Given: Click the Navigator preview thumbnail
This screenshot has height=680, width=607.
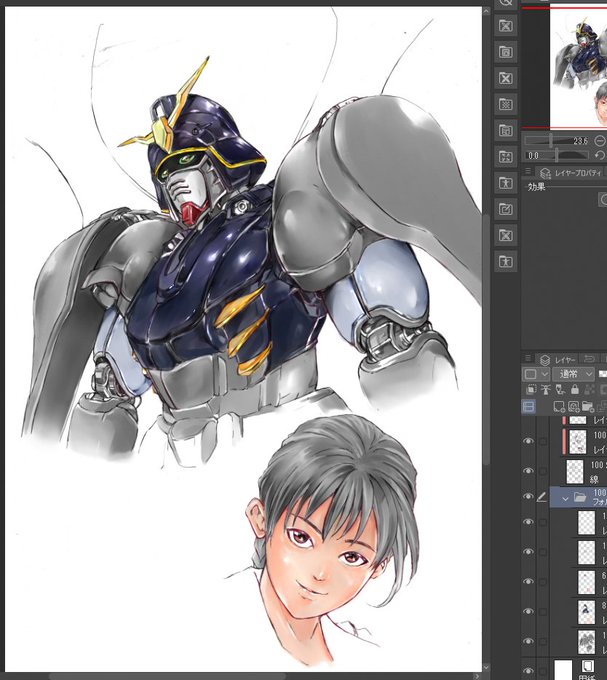Looking at the screenshot, I should [578, 68].
